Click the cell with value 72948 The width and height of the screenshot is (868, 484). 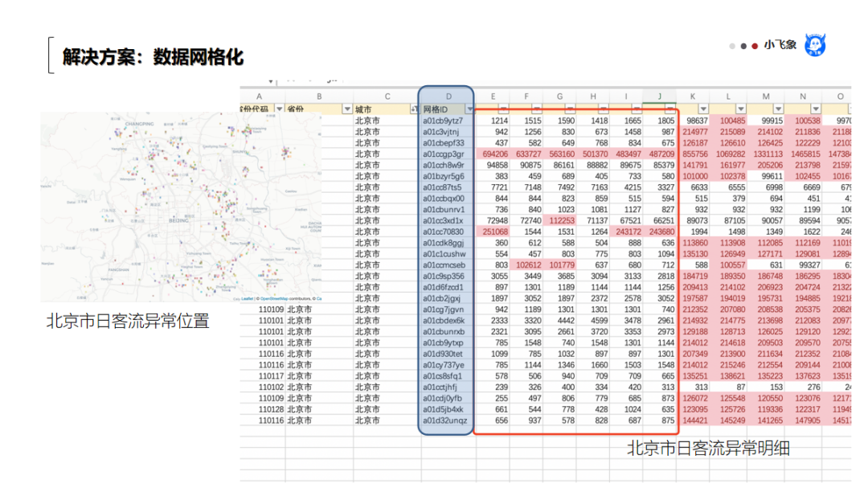pos(493,220)
